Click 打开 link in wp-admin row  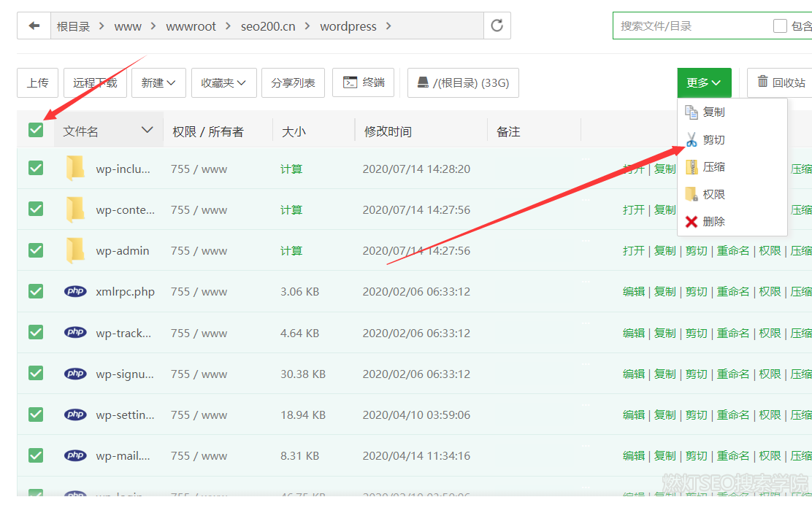tap(633, 251)
